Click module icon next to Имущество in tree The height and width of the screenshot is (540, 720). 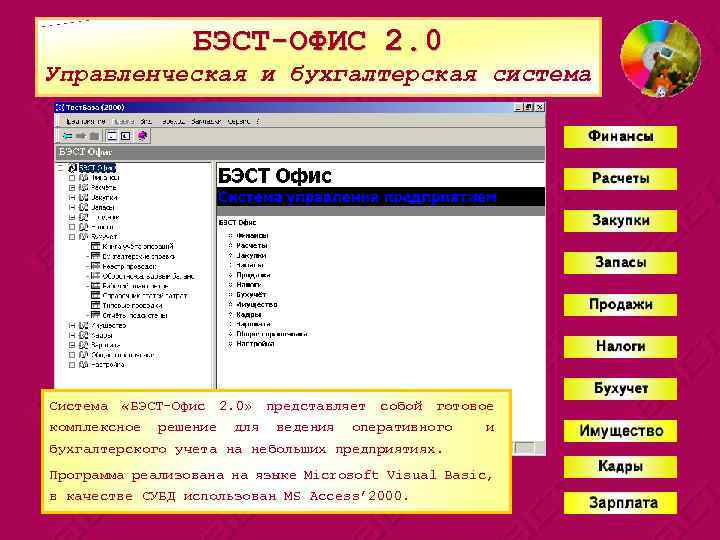pos(84,325)
